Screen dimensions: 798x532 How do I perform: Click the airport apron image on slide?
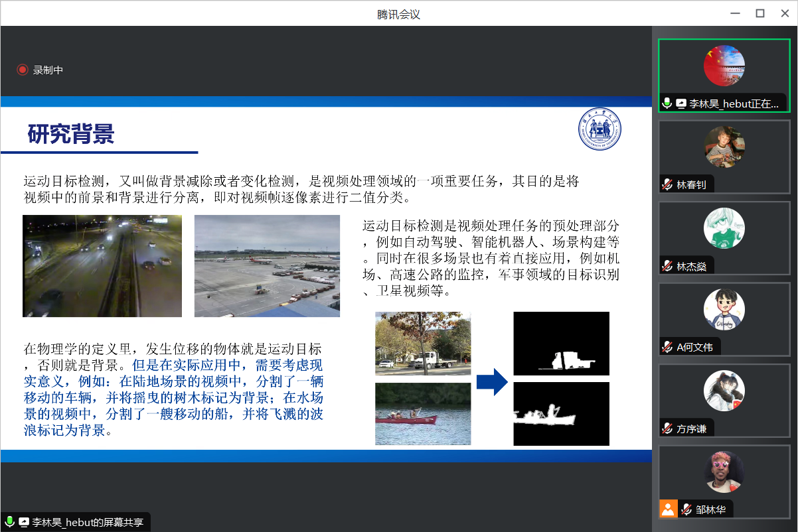coord(267,265)
